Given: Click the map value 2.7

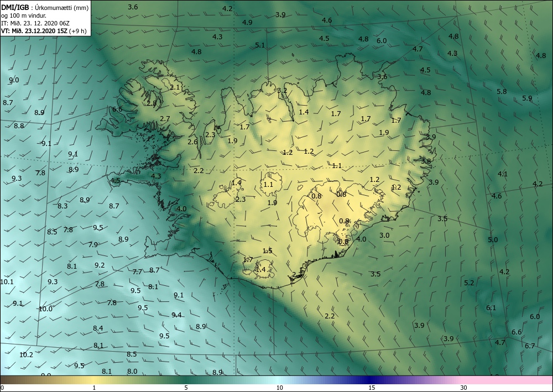Looking at the screenshot, I should pos(165,119).
